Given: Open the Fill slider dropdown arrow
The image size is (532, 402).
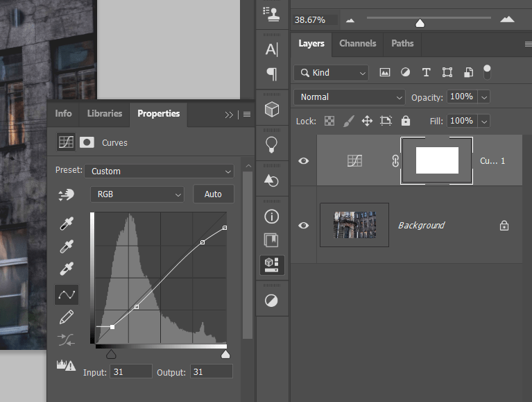Looking at the screenshot, I should [484, 121].
